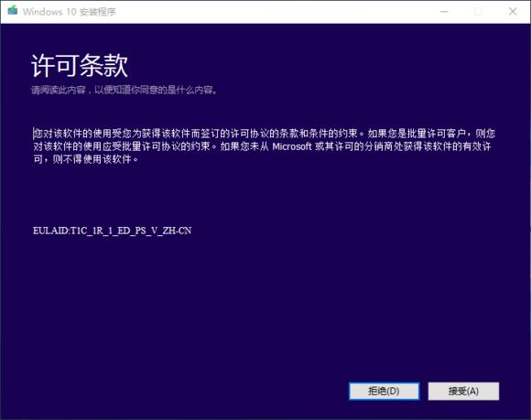Minimize the Windows 10 安装程序 window
531x420 pixels.
pyautogui.click(x=444, y=12)
